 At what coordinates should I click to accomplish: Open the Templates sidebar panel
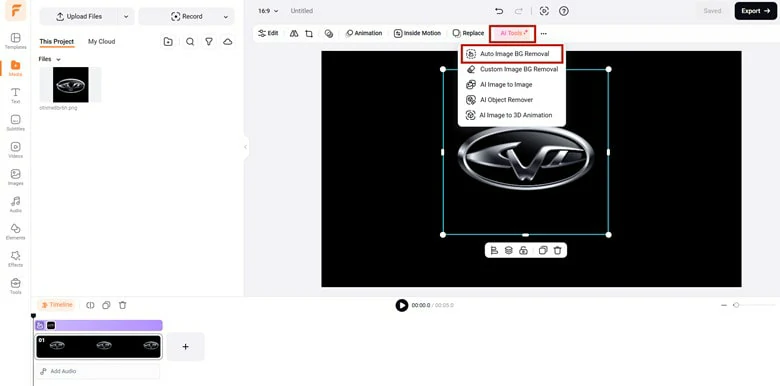tap(15, 41)
